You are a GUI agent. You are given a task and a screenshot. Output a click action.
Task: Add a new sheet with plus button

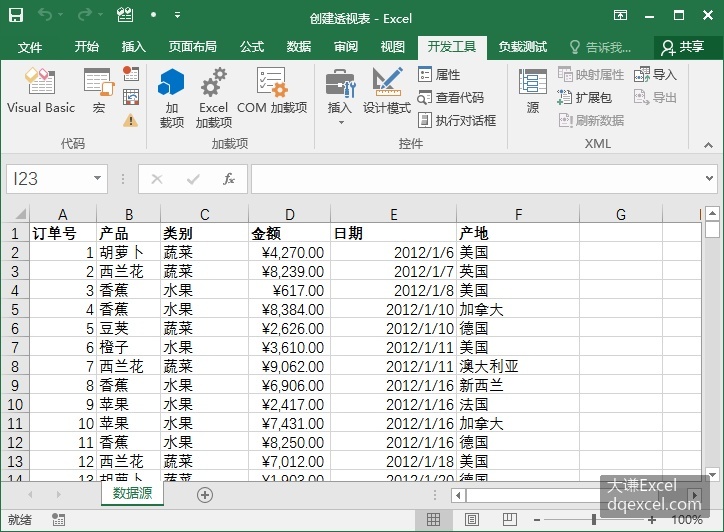(x=205, y=495)
